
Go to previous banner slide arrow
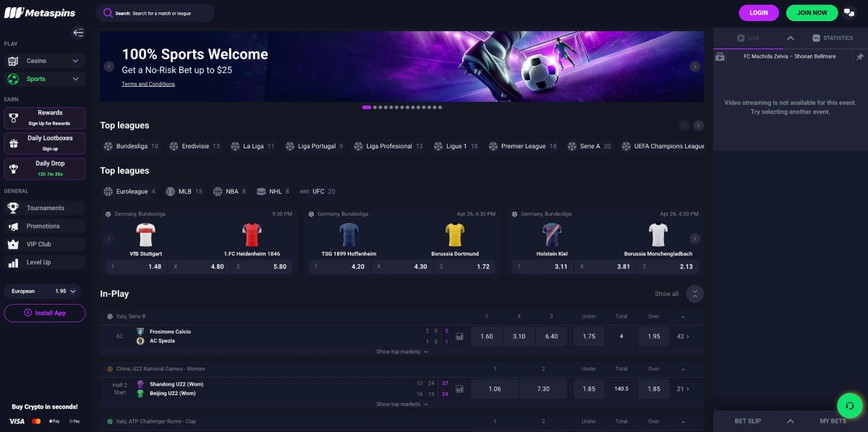coord(109,67)
